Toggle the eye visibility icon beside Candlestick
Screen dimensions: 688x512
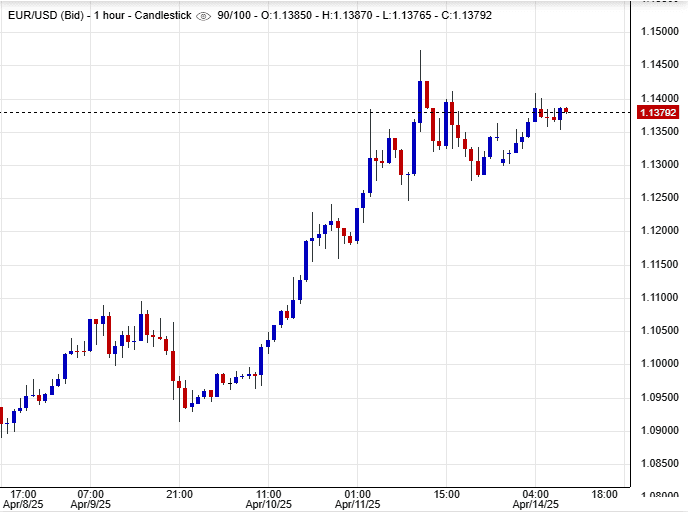(204, 16)
